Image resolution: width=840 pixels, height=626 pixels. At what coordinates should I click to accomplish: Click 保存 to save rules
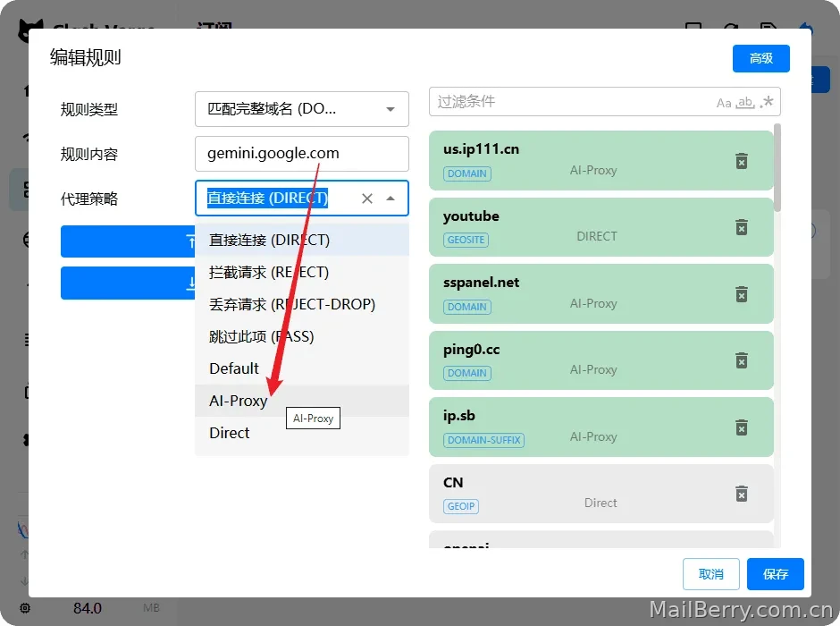(775, 574)
